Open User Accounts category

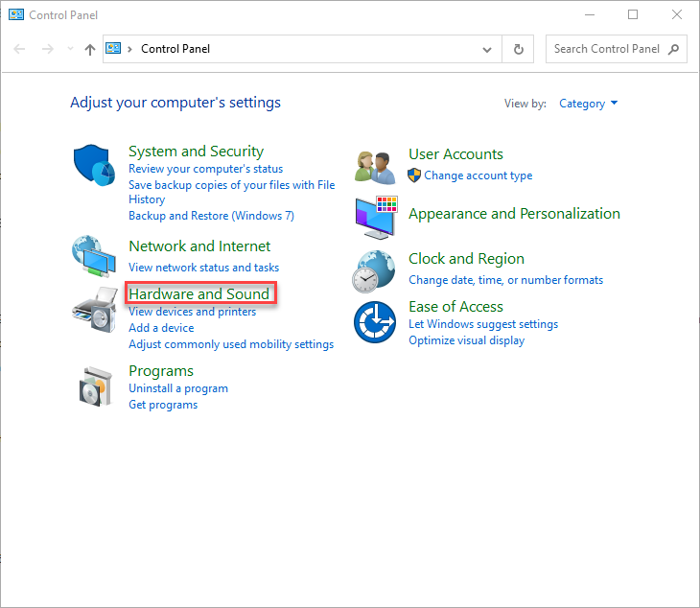point(455,154)
